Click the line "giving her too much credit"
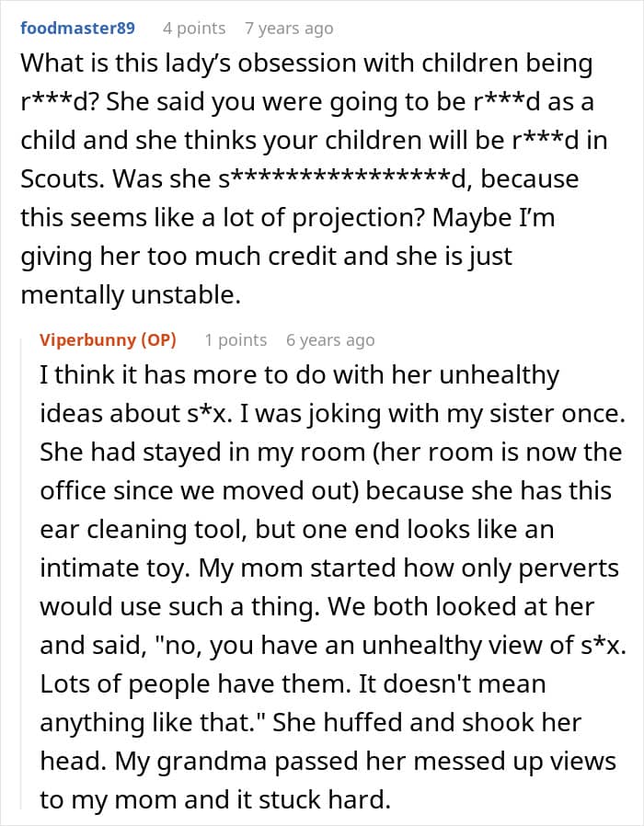Screen dimensions: 644x826 click(x=266, y=257)
